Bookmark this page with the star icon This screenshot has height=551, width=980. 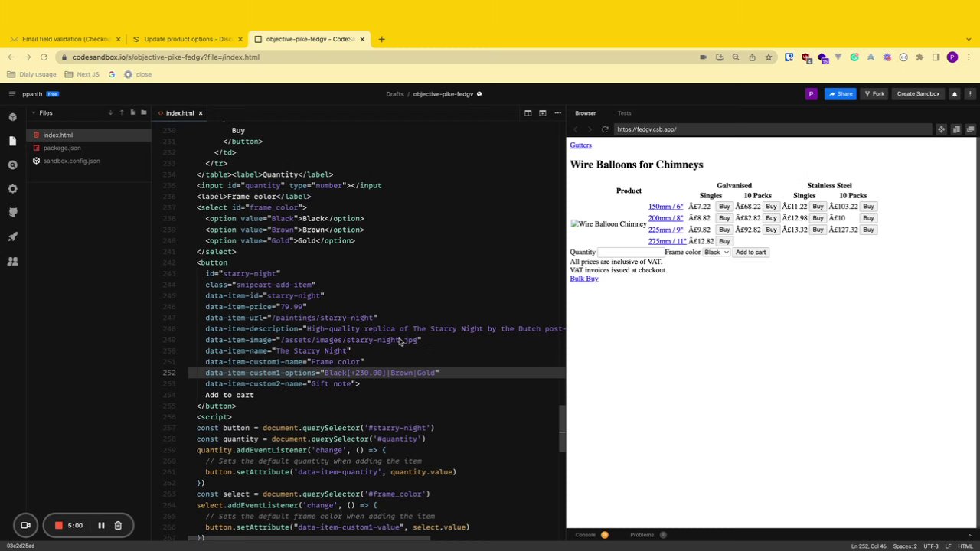[x=768, y=57]
